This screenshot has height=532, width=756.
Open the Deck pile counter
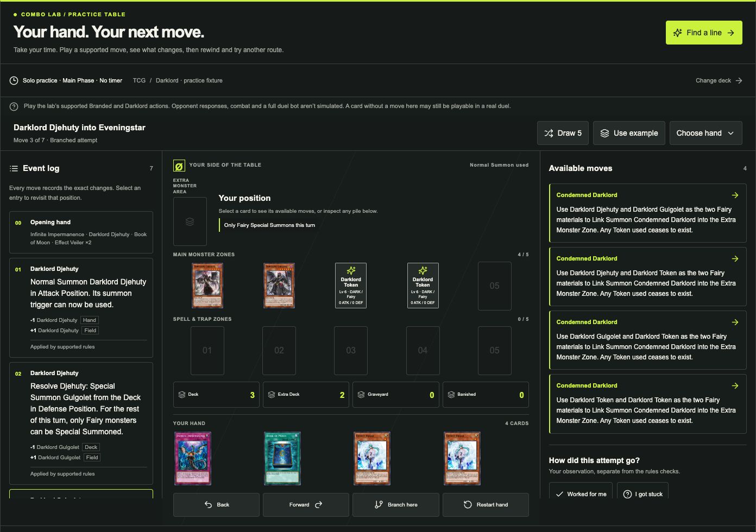pyautogui.click(x=216, y=395)
